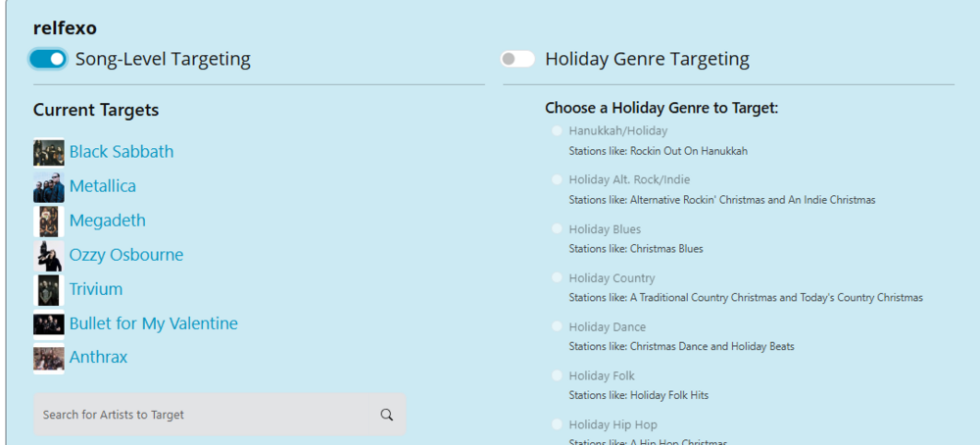980x445 pixels.
Task: Choose the Holiday Folk radio button
Action: [557, 375]
